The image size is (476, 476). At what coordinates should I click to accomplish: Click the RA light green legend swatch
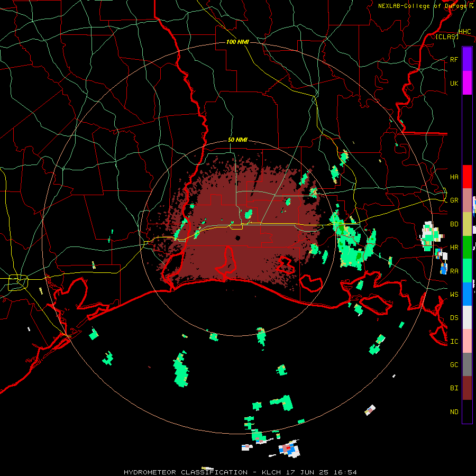[x=467, y=271]
